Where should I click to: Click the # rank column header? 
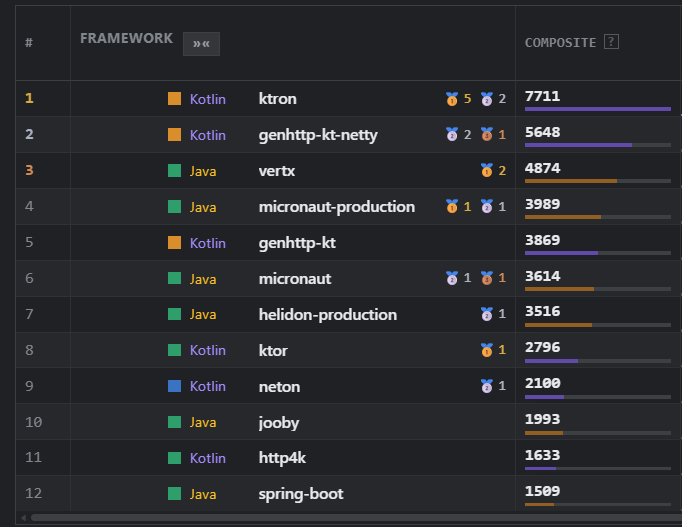(29, 43)
